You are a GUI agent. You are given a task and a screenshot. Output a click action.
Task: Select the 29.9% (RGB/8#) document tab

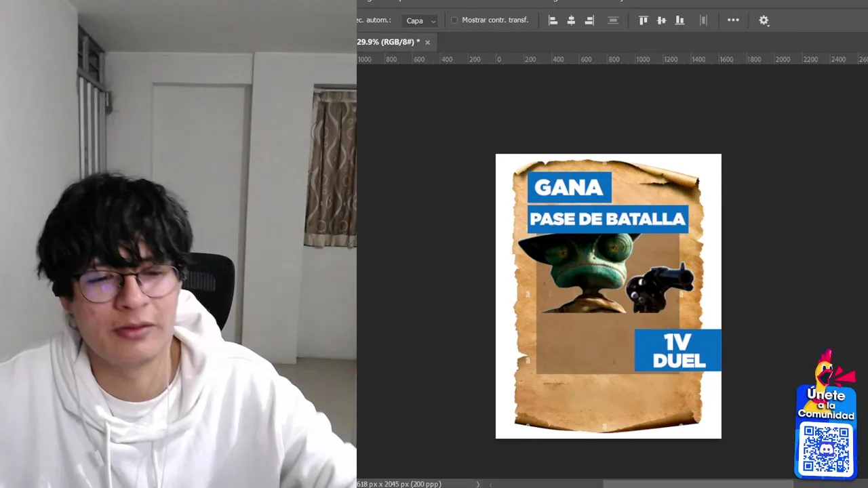(x=389, y=42)
